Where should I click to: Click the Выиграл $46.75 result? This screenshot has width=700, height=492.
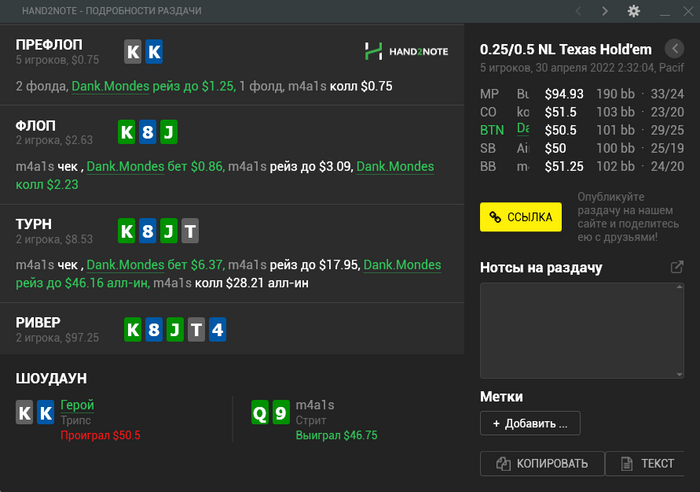(x=337, y=435)
